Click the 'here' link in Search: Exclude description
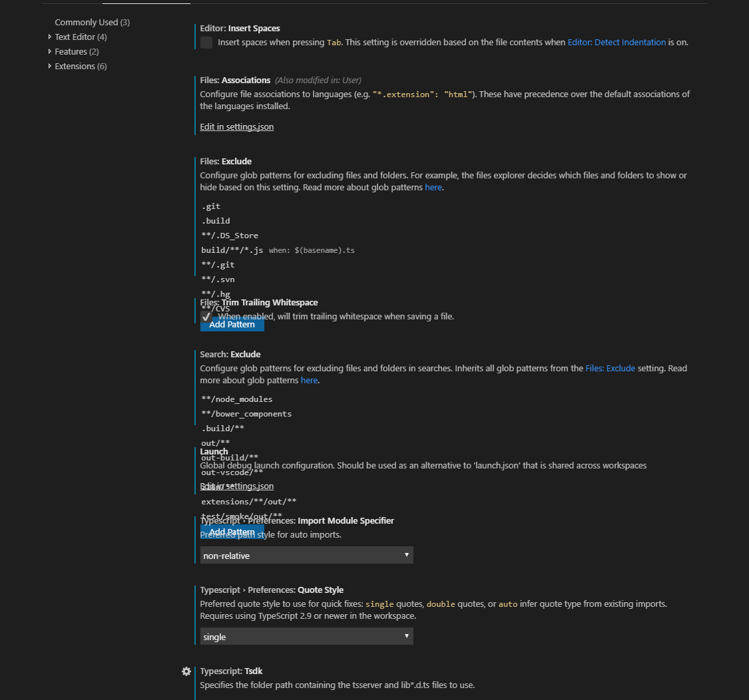This screenshot has height=700, width=749. (x=309, y=380)
